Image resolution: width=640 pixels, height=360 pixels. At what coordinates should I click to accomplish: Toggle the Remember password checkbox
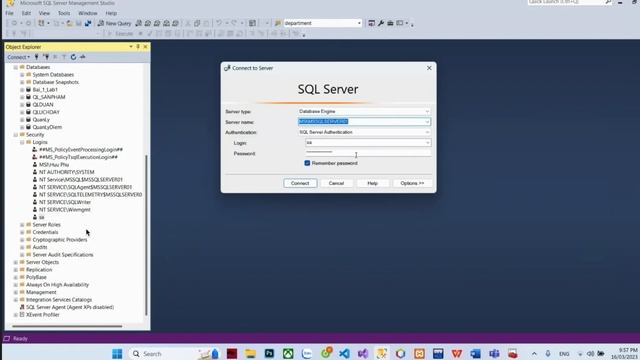307,163
